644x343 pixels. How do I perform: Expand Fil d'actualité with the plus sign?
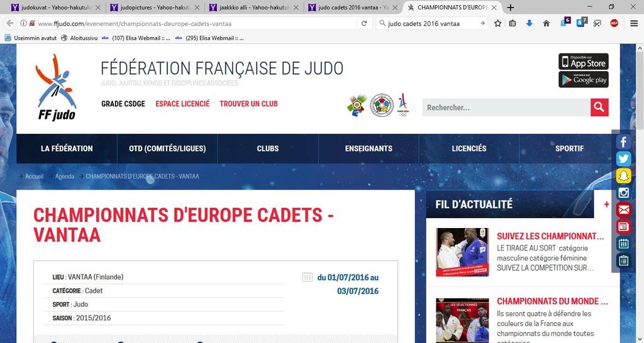pos(606,204)
